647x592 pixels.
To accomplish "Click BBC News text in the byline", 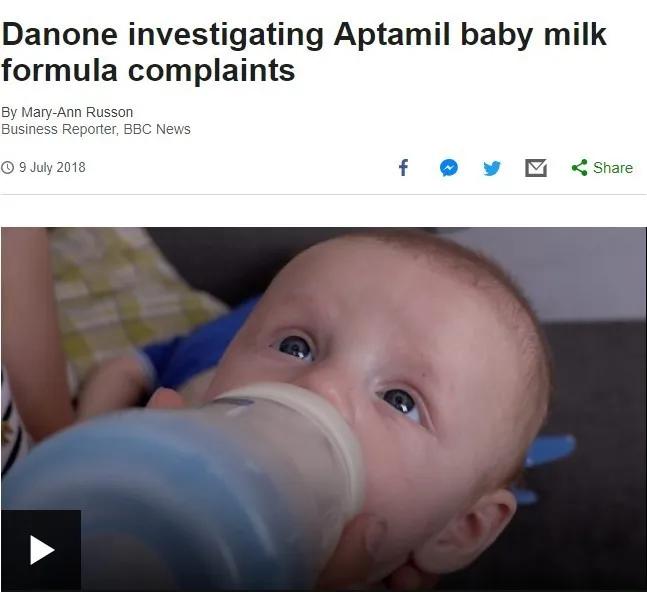I will 157,129.
